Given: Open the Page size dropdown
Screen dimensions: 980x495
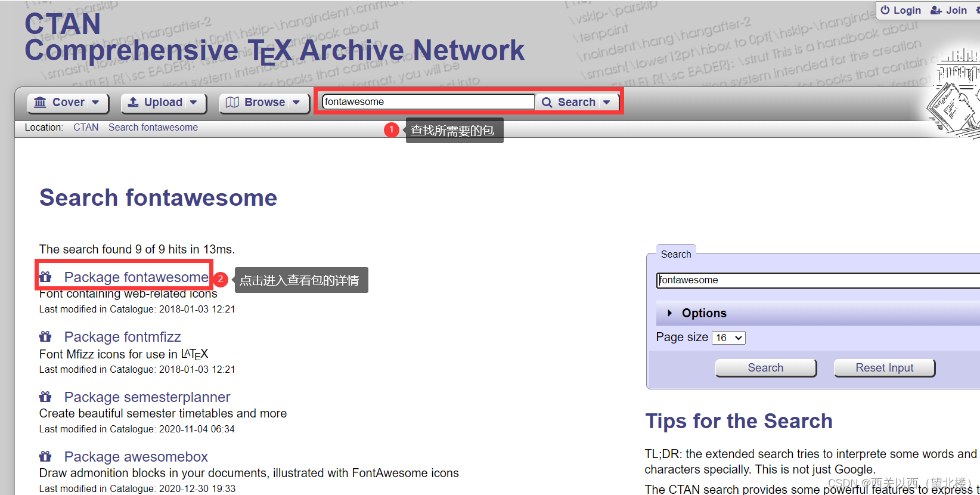Looking at the screenshot, I should 728,338.
